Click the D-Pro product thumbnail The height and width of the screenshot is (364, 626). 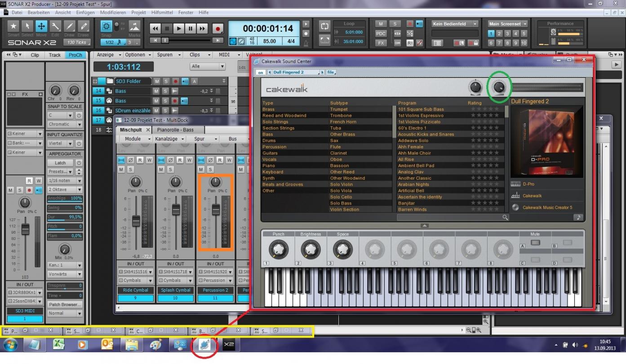point(547,142)
